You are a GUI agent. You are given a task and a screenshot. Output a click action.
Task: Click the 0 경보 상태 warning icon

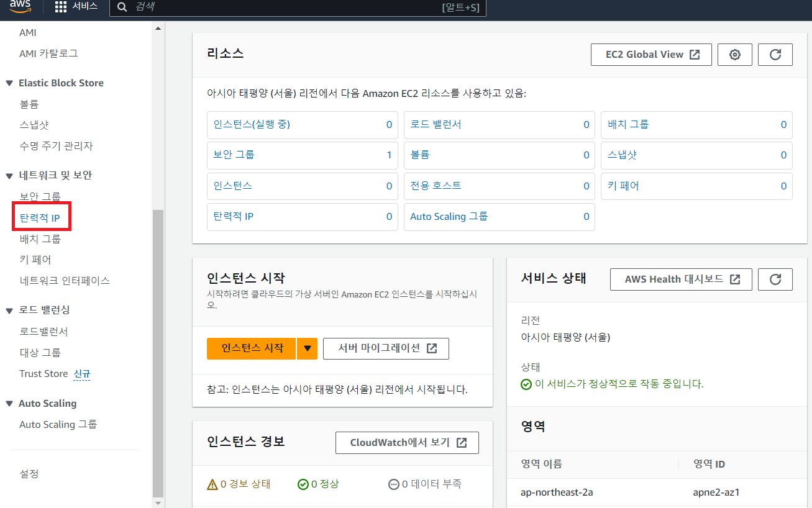[x=212, y=484]
